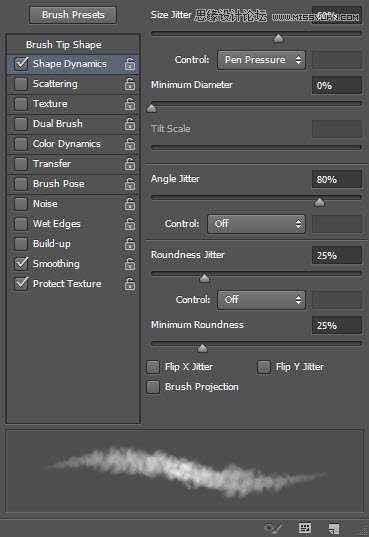The image size is (369, 537).
Task: Open the Shape Dynamics settings label
Action: (x=70, y=64)
